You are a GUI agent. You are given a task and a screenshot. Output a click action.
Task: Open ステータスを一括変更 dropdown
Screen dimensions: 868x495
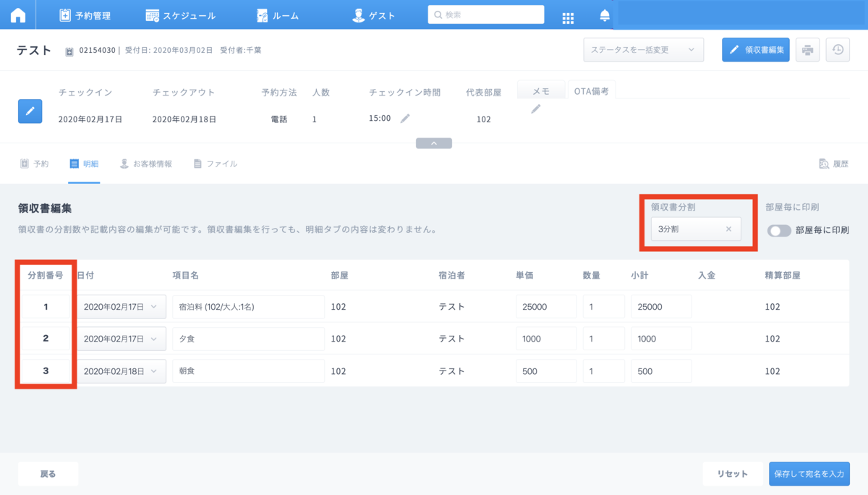tap(643, 50)
